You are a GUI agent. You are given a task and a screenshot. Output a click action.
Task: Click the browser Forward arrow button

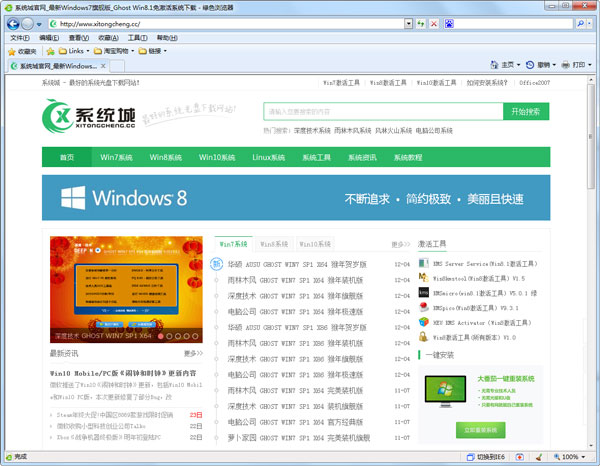point(28,24)
